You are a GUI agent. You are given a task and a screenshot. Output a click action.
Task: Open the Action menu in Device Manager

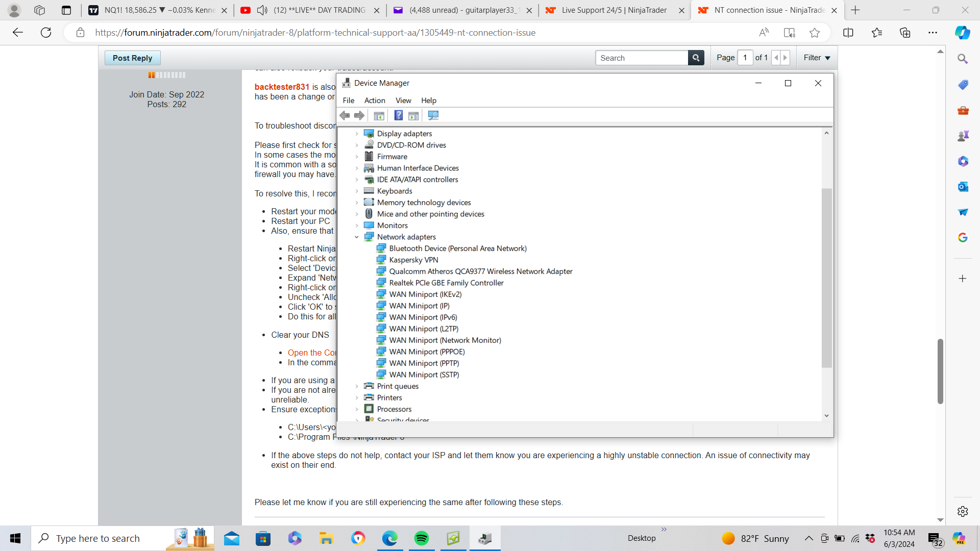coord(374,101)
